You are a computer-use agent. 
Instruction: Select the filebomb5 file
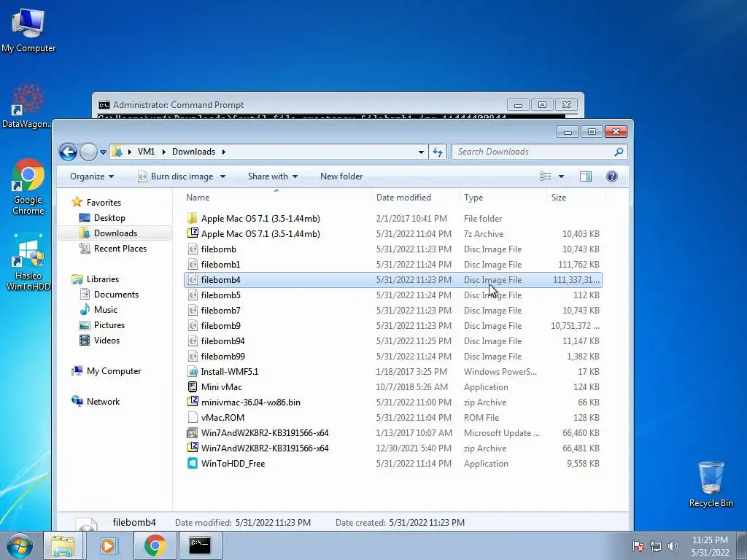pyautogui.click(x=392, y=295)
